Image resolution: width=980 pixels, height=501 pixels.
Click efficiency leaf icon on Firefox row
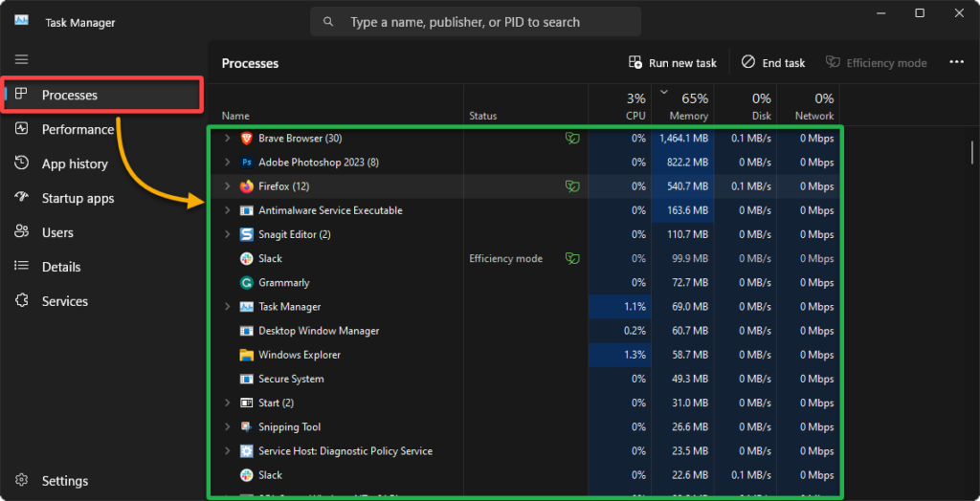pyautogui.click(x=571, y=186)
